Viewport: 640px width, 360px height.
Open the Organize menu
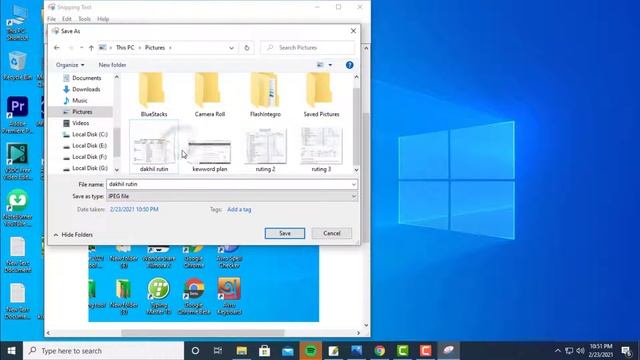(70, 65)
